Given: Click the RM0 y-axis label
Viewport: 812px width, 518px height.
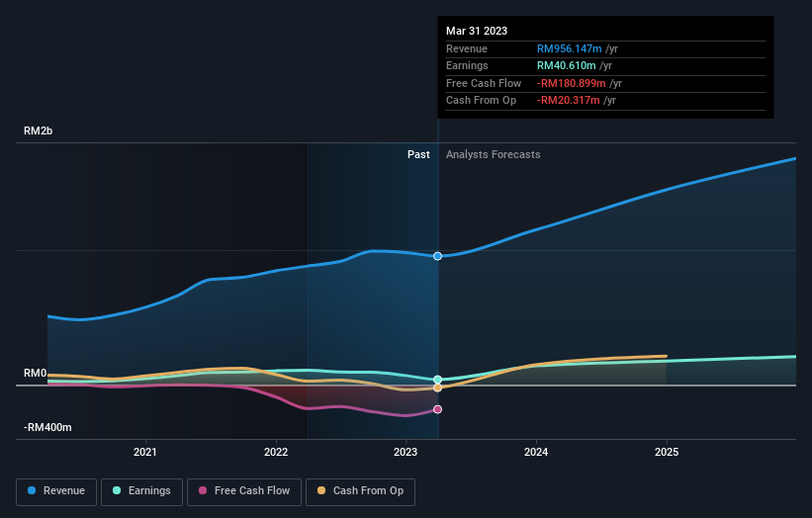Looking at the screenshot, I should point(36,373).
